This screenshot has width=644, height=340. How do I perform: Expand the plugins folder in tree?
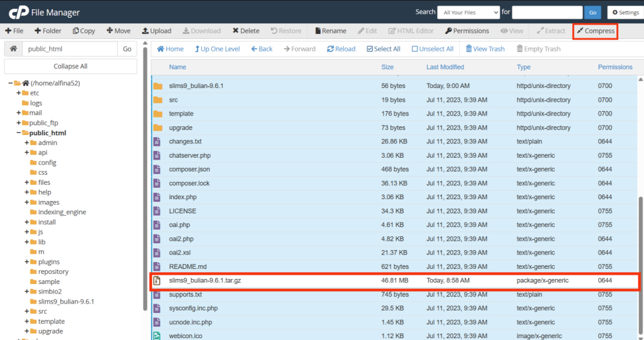28,261
